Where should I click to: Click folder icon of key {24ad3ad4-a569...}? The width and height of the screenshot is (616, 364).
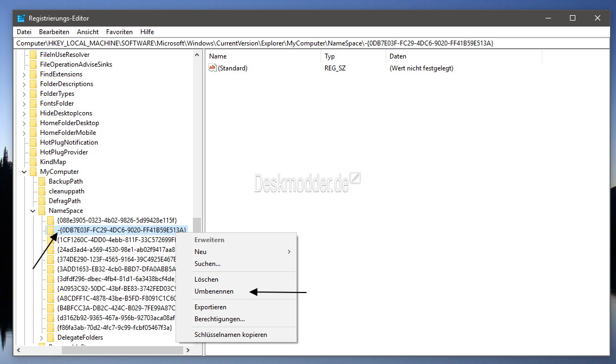51,249
